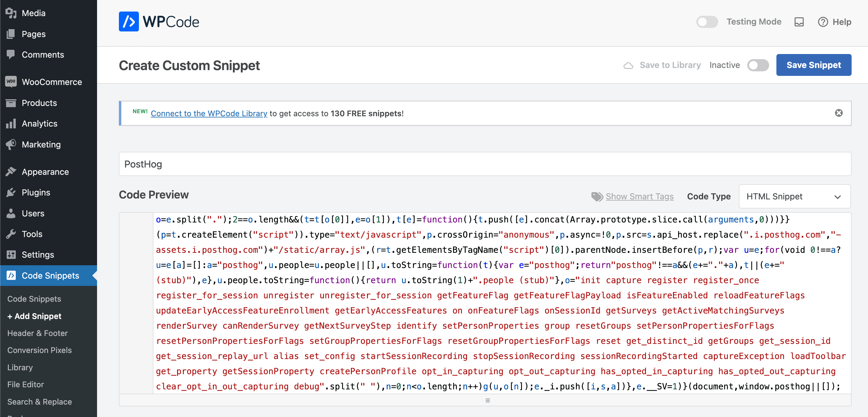Open Search & Replace submenu item

(39, 402)
